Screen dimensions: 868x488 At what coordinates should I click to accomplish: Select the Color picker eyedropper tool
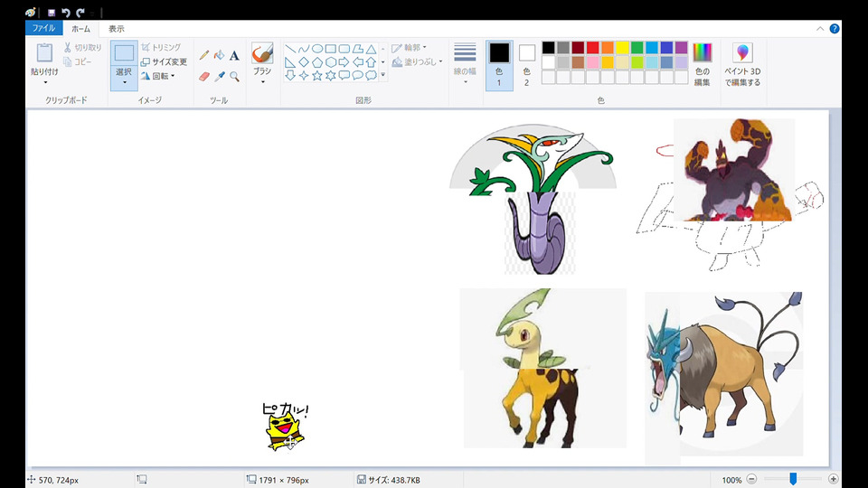point(219,76)
